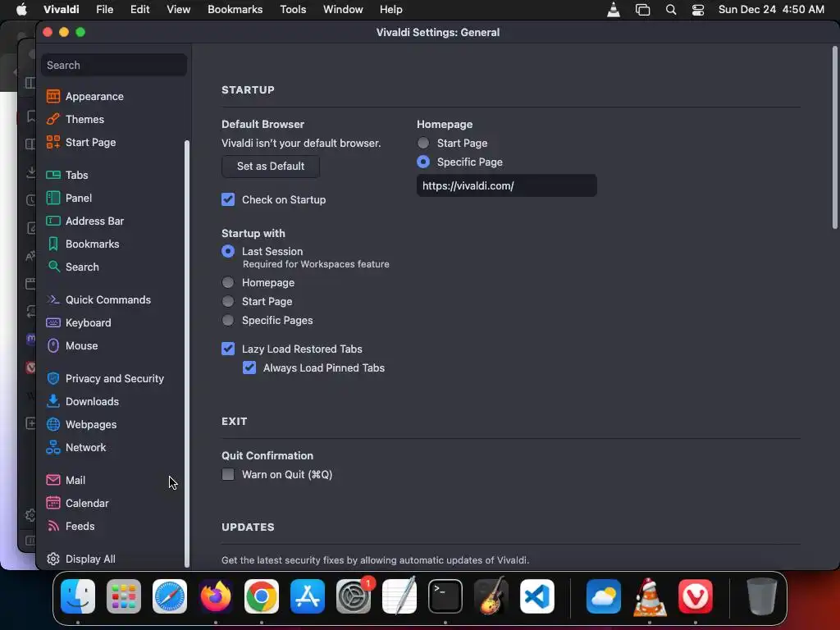Choose Specific Pages startup option
This screenshot has height=630, width=840.
[x=228, y=321]
